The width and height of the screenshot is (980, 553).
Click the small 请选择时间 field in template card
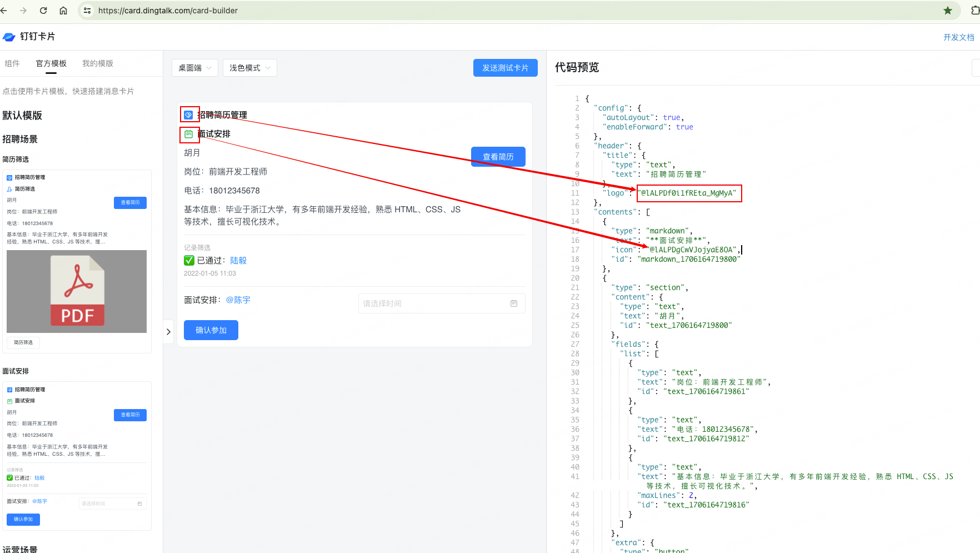[x=112, y=504]
